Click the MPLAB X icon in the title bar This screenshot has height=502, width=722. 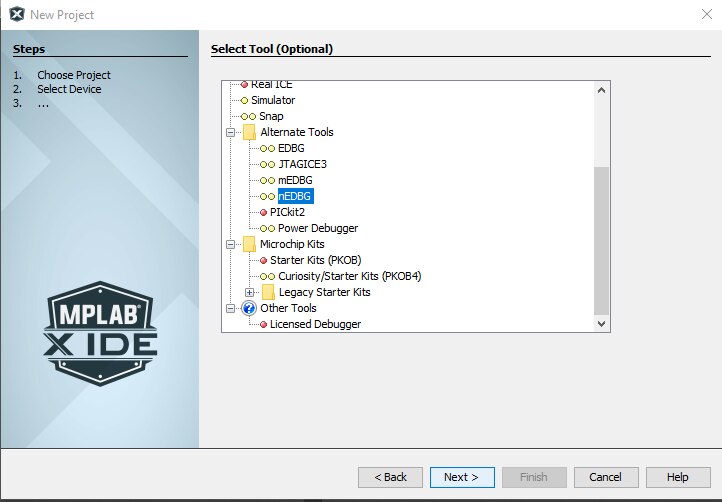coord(17,14)
